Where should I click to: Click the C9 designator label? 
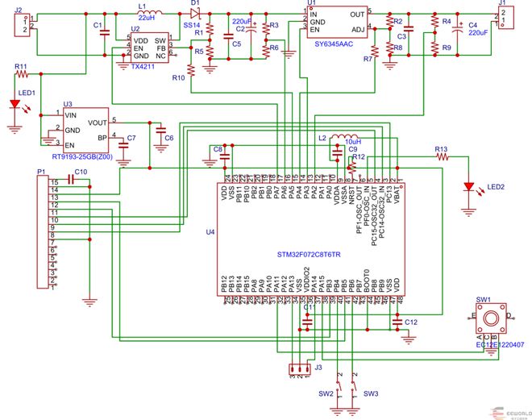tap(353, 149)
